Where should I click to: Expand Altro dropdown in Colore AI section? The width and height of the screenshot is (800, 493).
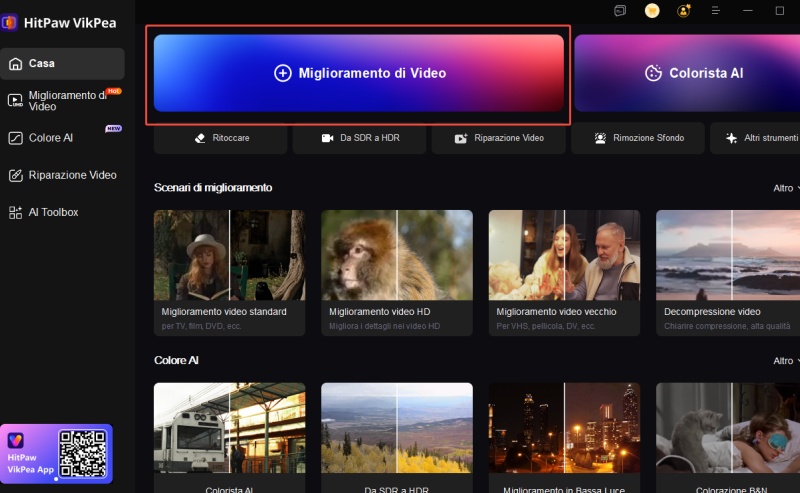tap(786, 361)
